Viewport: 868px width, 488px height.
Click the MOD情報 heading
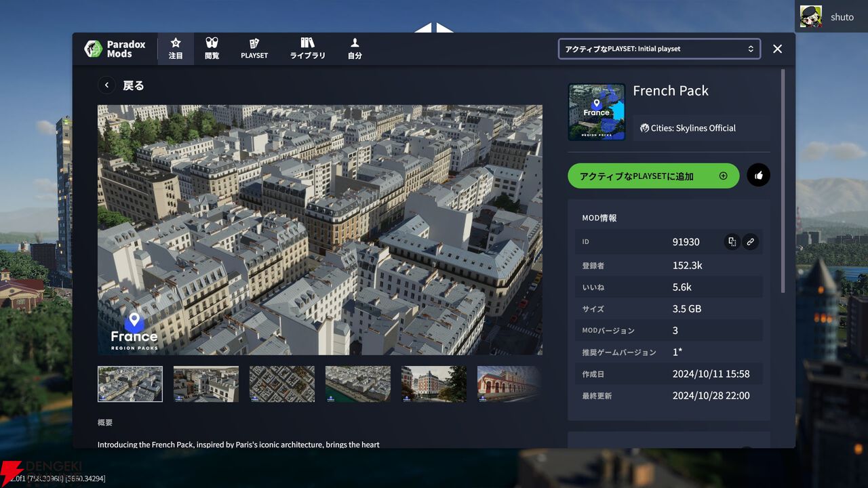pos(599,218)
